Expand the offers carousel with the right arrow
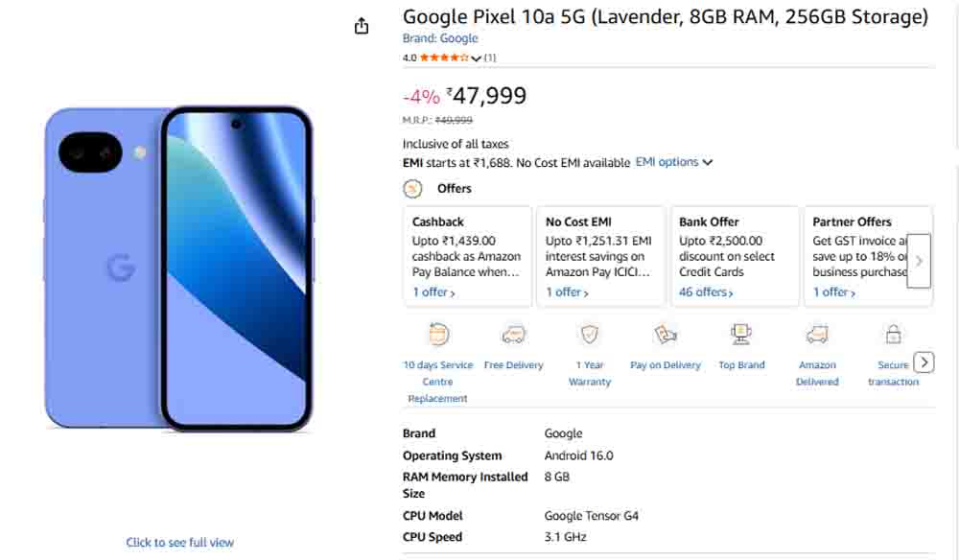 [918, 261]
